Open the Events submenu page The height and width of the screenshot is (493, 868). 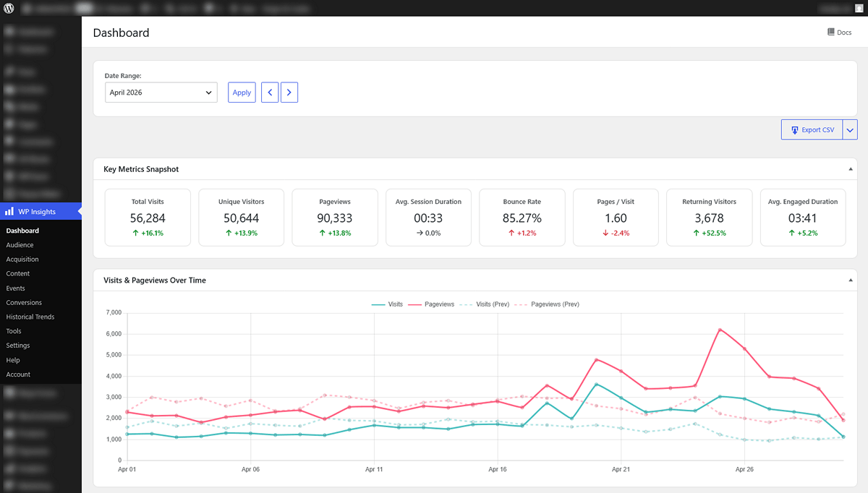[x=16, y=288]
